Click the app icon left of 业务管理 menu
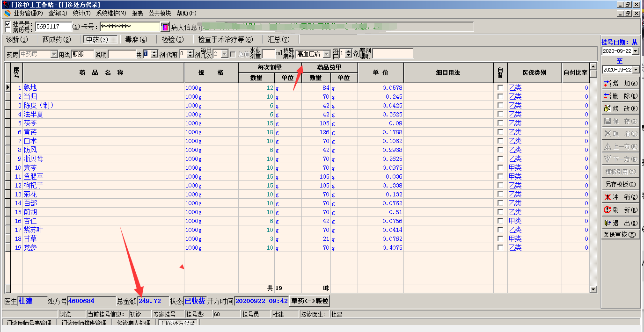The height and width of the screenshot is (332, 644). tap(7, 13)
